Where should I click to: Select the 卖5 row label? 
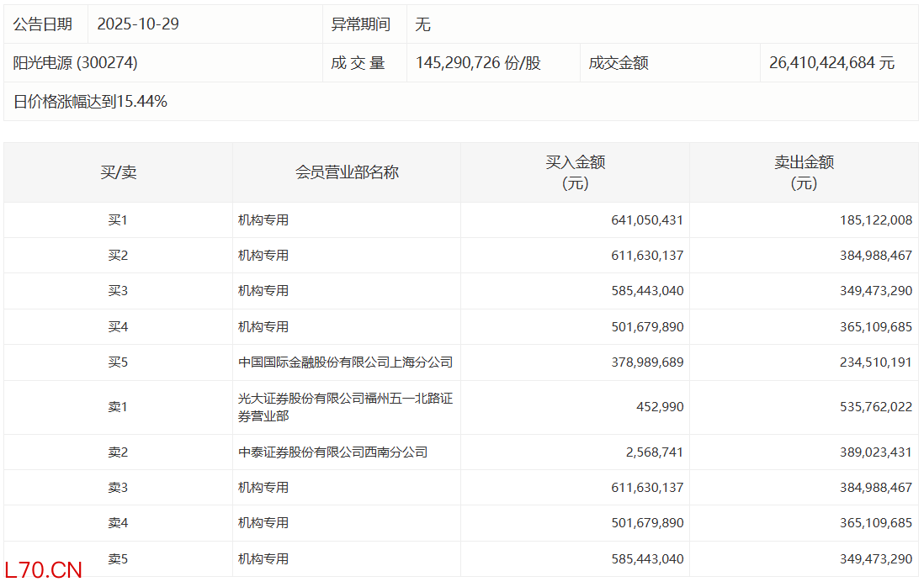pos(118,558)
